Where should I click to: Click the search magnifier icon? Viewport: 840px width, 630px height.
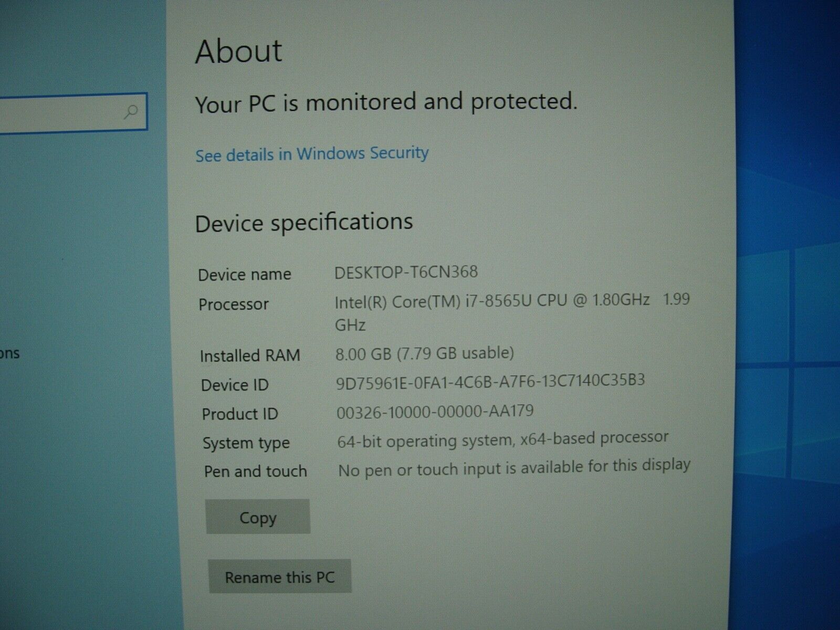tap(130, 112)
